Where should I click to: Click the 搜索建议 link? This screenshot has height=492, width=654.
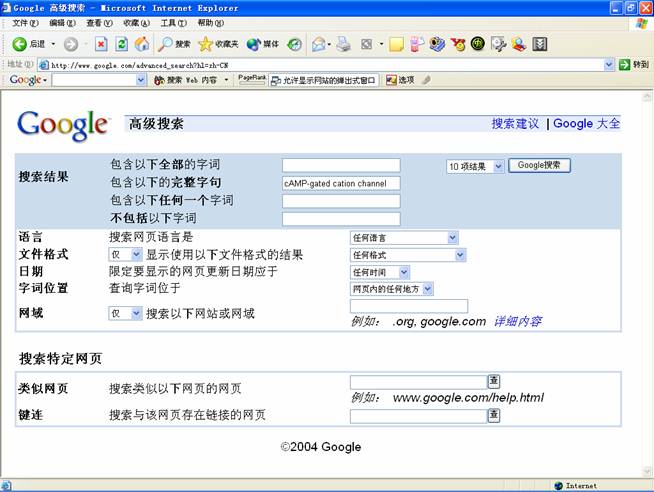(515, 123)
